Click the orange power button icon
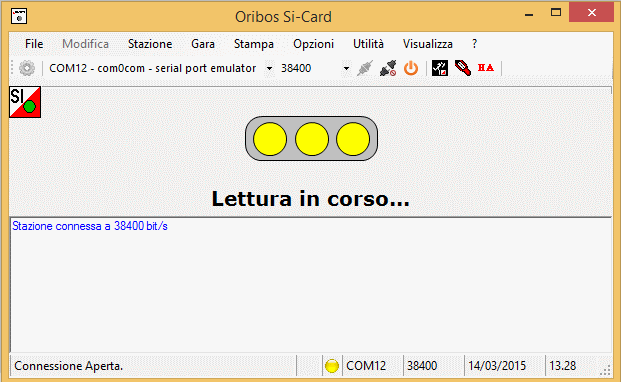The width and height of the screenshot is (621, 382). [x=411, y=68]
